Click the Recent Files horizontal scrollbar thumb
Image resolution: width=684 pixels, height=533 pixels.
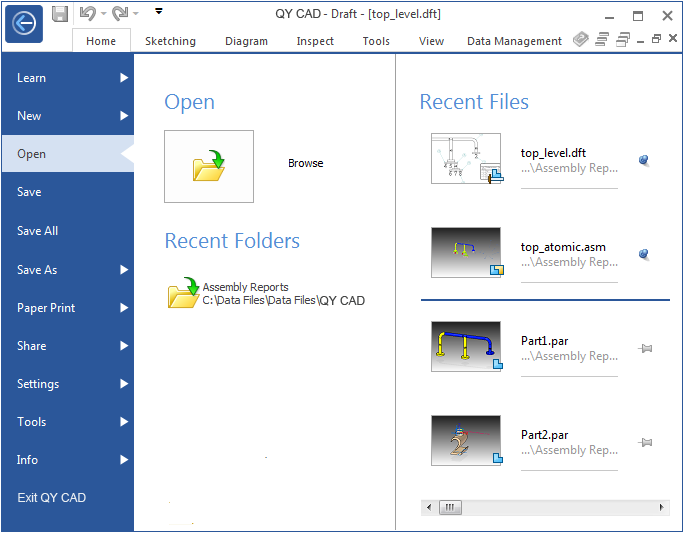pyautogui.click(x=449, y=508)
